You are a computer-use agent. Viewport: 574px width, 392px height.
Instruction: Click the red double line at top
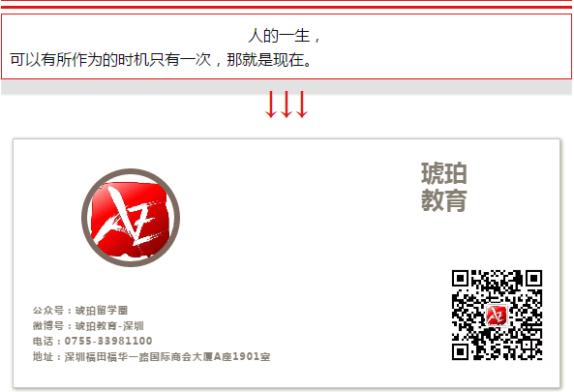pos(287,4)
